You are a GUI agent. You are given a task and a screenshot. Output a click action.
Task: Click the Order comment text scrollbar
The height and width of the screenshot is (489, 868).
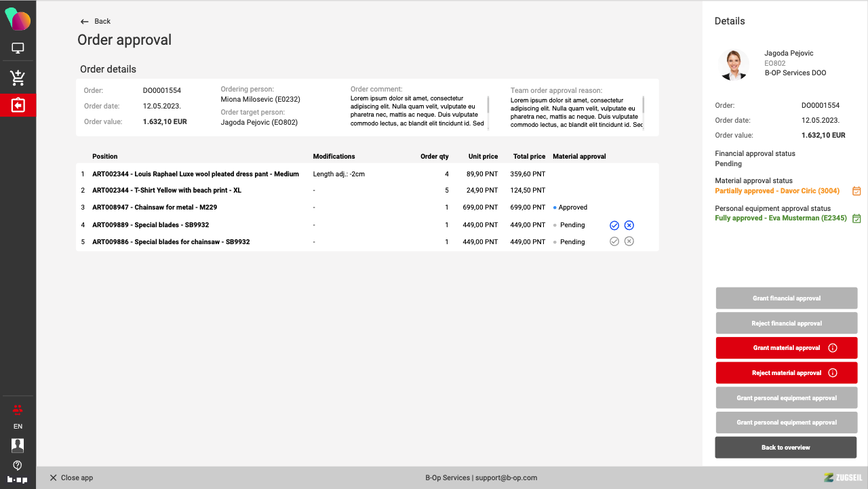click(488, 105)
